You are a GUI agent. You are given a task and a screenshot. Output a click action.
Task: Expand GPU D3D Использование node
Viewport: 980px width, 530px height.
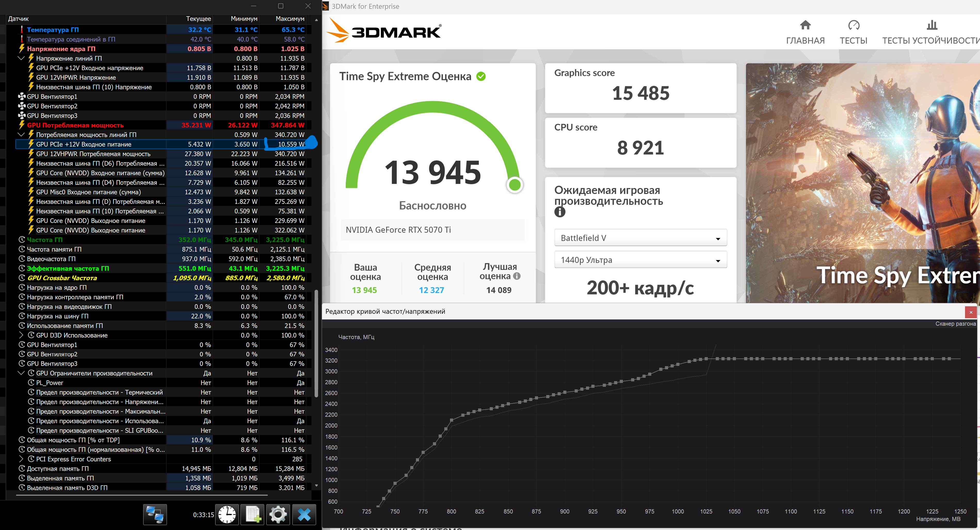click(22, 335)
